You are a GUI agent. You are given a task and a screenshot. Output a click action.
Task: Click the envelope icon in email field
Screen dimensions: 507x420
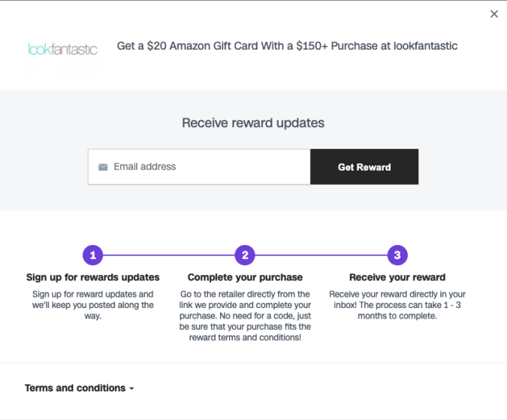pos(103,167)
